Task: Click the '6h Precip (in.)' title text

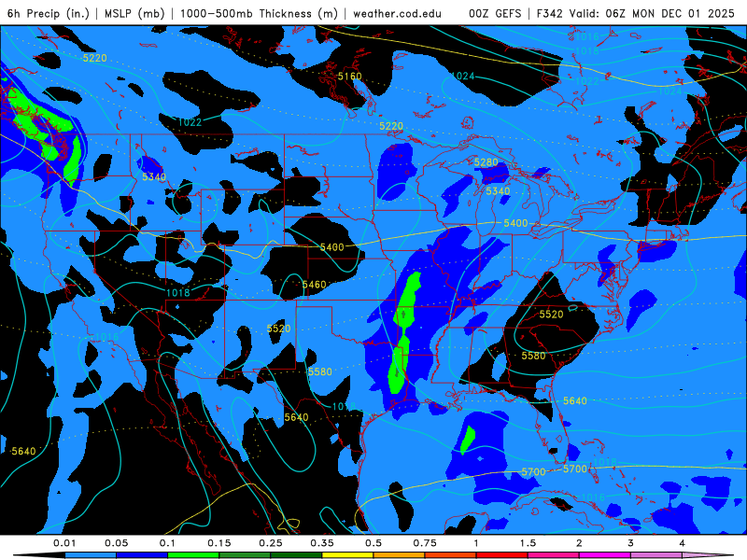Action: [x=49, y=13]
